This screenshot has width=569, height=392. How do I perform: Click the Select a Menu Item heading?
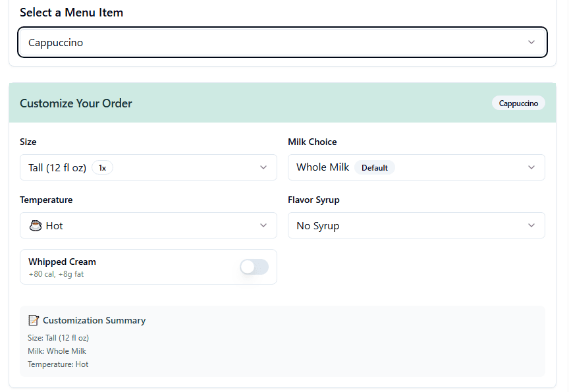pos(72,12)
